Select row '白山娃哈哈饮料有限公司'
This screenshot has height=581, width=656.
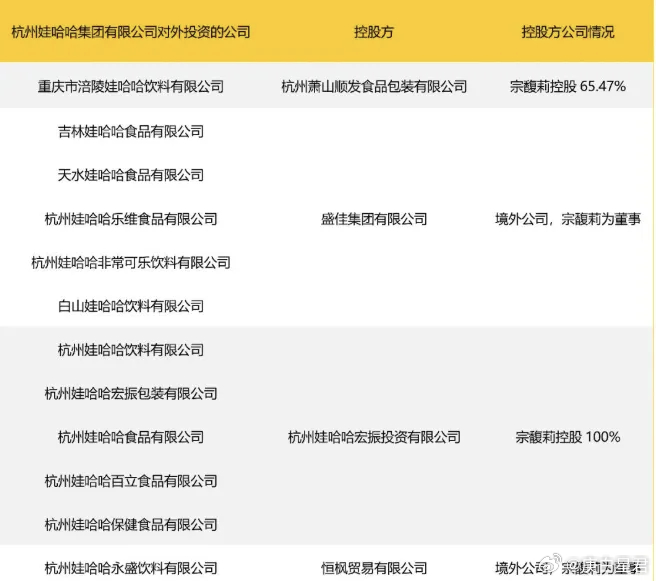point(131,306)
